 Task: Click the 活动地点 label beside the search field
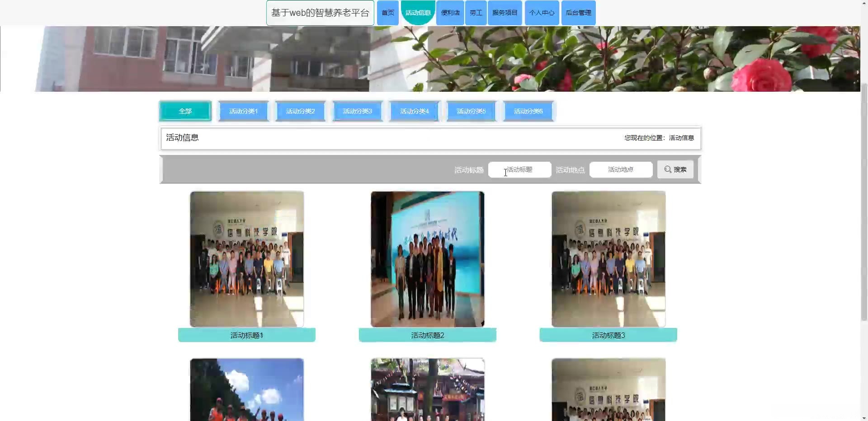[570, 170]
